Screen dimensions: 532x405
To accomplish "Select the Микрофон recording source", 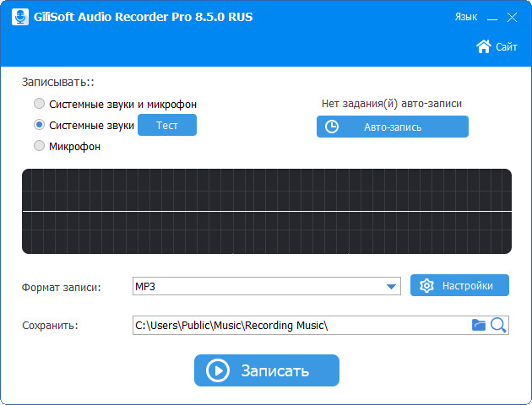I will 39,146.
